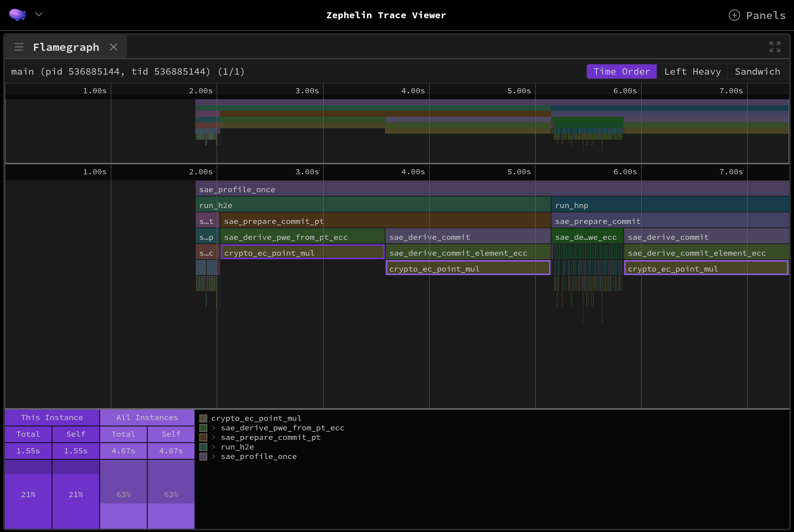
Task: Select sae_derive_commit frame under sae_prepare_commit_pt
Action: pos(468,237)
